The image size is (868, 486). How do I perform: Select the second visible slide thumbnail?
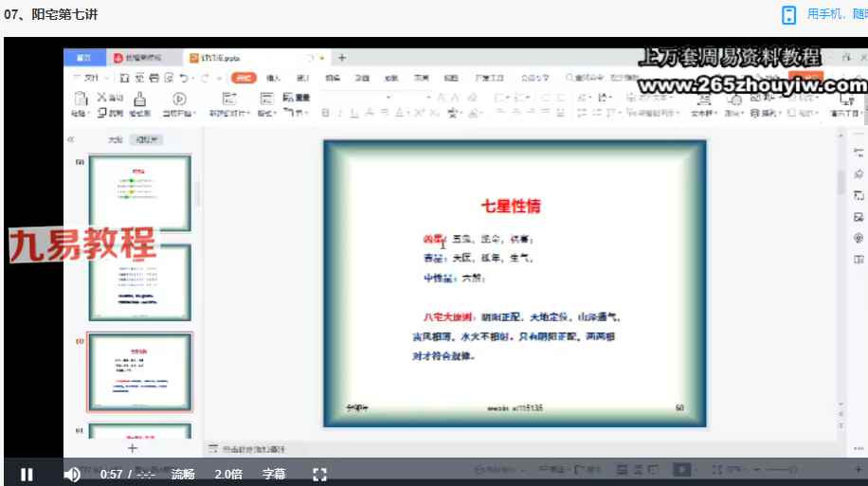pyautogui.click(x=140, y=282)
